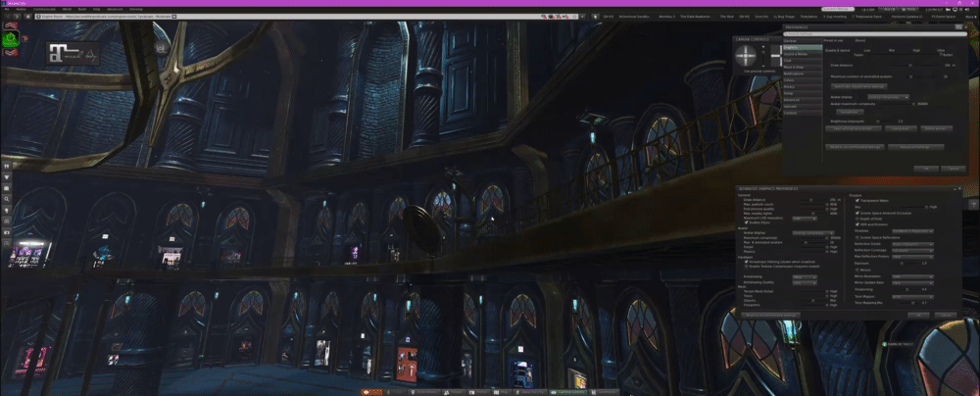Viewport: 980px width, 396px height.
Task: Select General tab in Preferences
Action: pyautogui.click(x=803, y=40)
